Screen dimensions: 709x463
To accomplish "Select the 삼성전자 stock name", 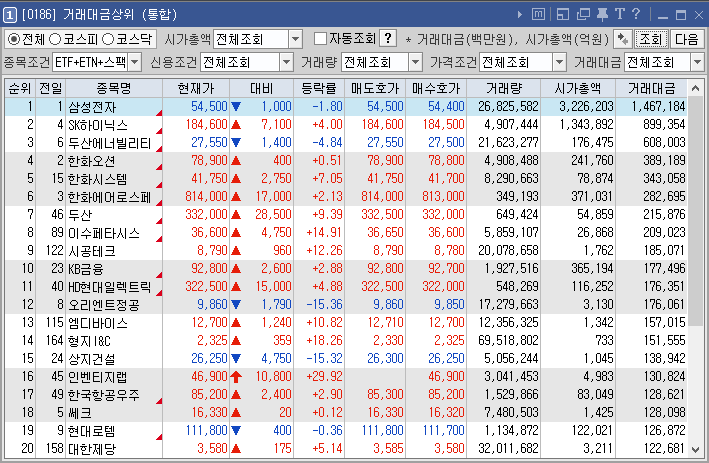I will pos(92,107).
